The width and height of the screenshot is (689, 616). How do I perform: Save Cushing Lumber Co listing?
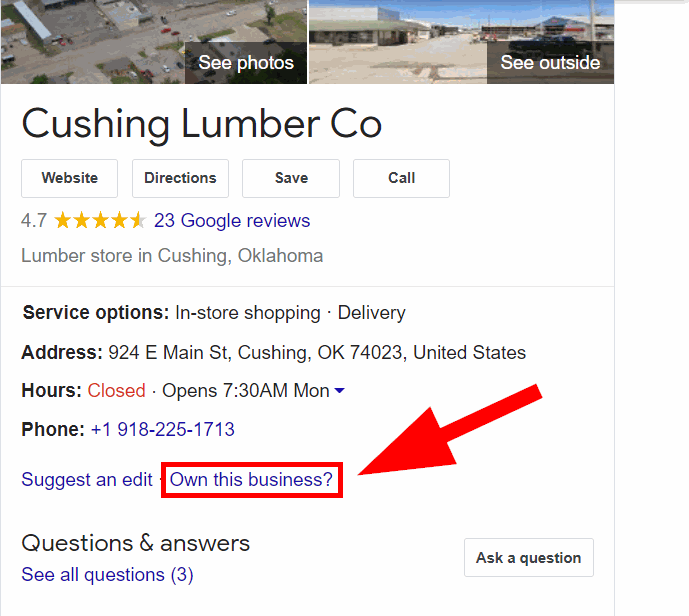click(x=291, y=178)
